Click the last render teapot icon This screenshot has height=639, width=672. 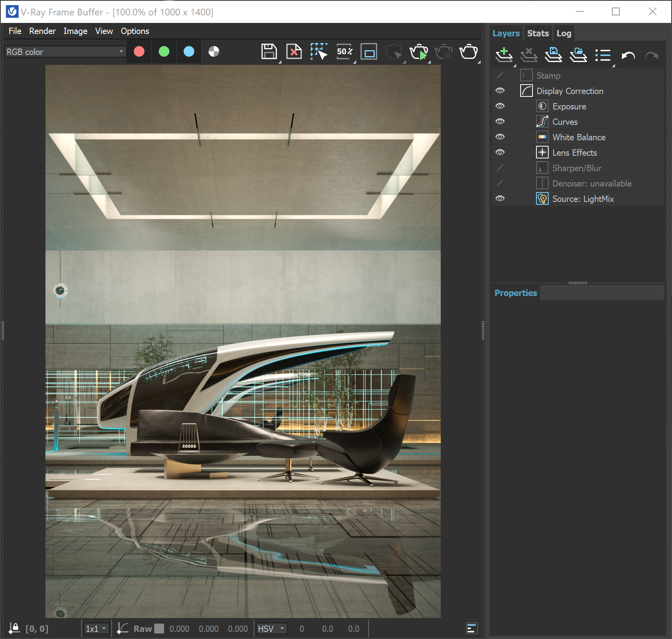click(469, 52)
